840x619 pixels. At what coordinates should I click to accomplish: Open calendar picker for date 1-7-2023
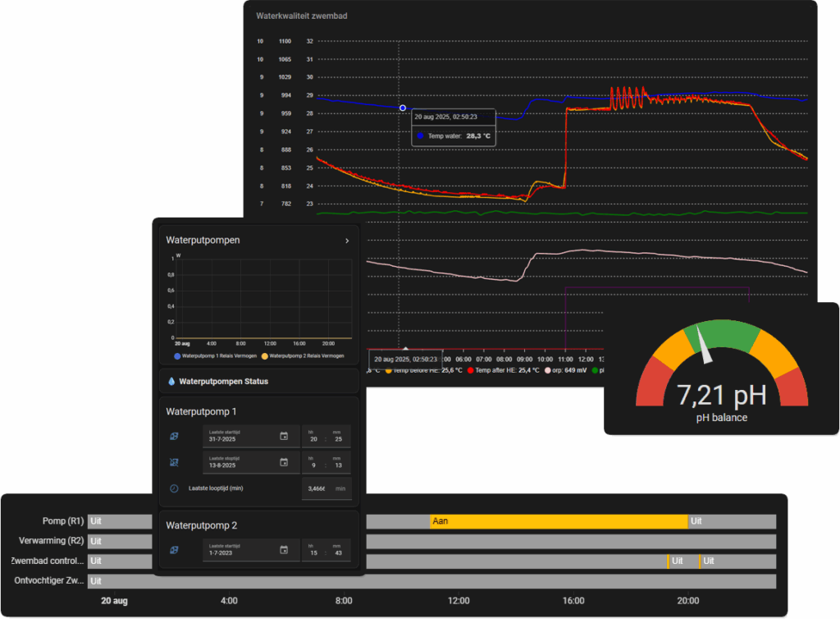click(x=284, y=549)
